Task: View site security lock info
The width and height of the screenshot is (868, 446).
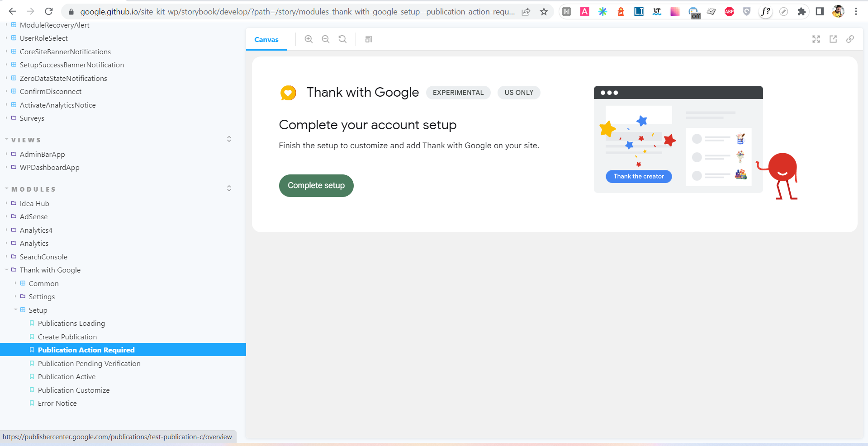Action: pos(71,12)
